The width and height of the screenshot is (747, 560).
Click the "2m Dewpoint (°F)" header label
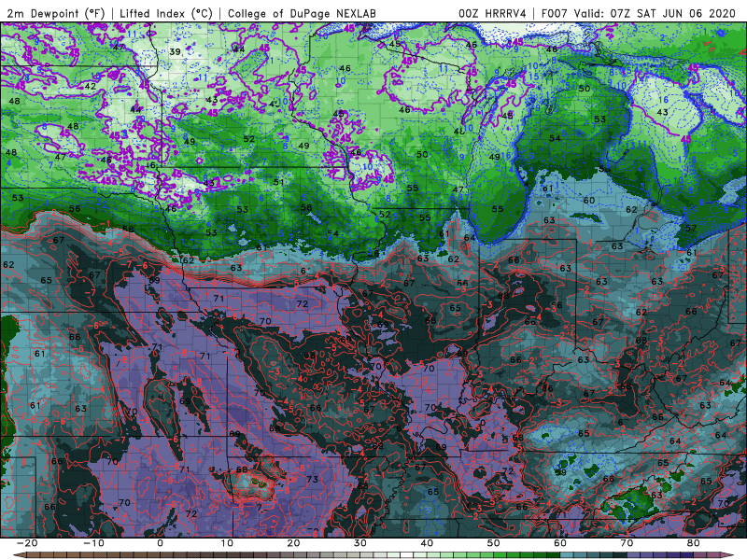point(55,13)
